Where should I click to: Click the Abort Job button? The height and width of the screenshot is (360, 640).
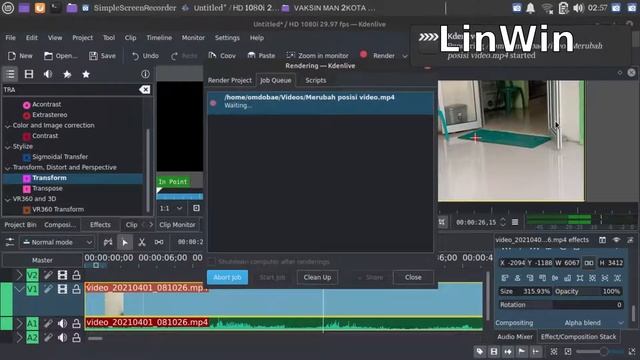point(227,277)
